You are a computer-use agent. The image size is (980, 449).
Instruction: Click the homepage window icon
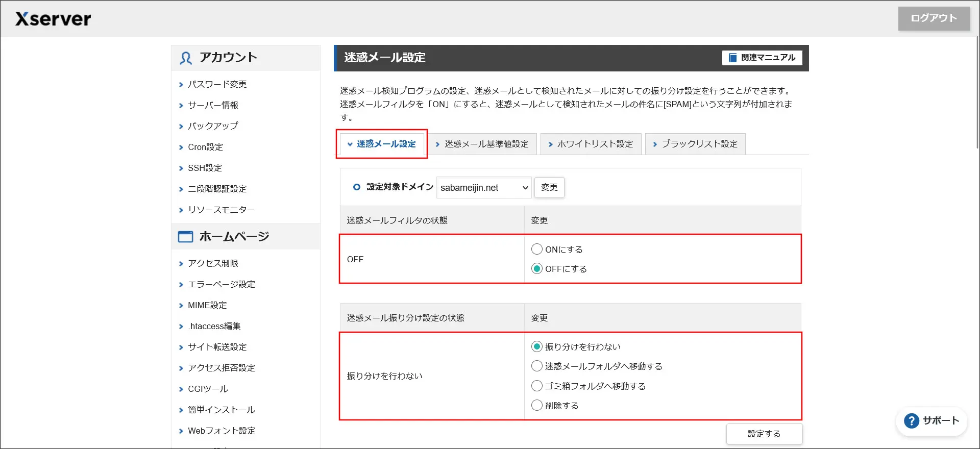(185, 237)
